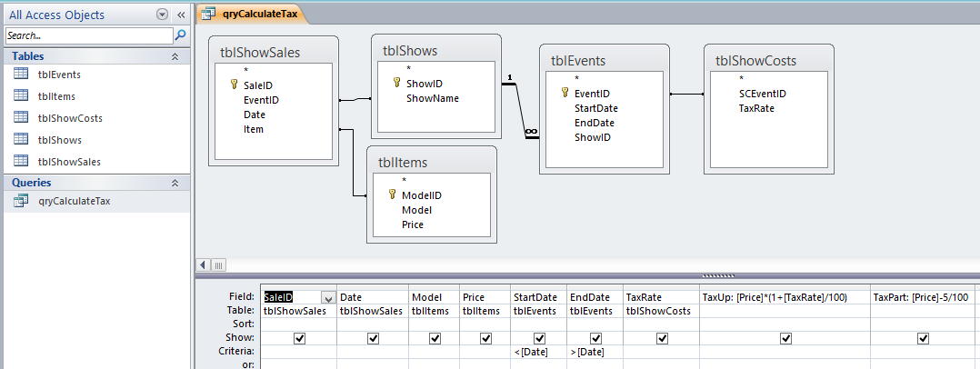This screenshot has height=369, width=980.
Task: Disable Show checkbox for the TaxUp column
Action: 785,338
